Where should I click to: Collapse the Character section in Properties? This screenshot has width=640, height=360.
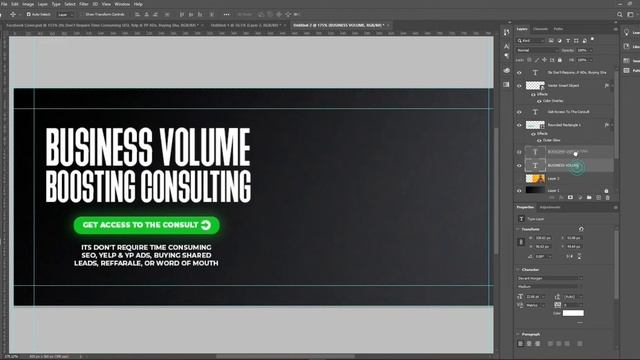point(518,270)
